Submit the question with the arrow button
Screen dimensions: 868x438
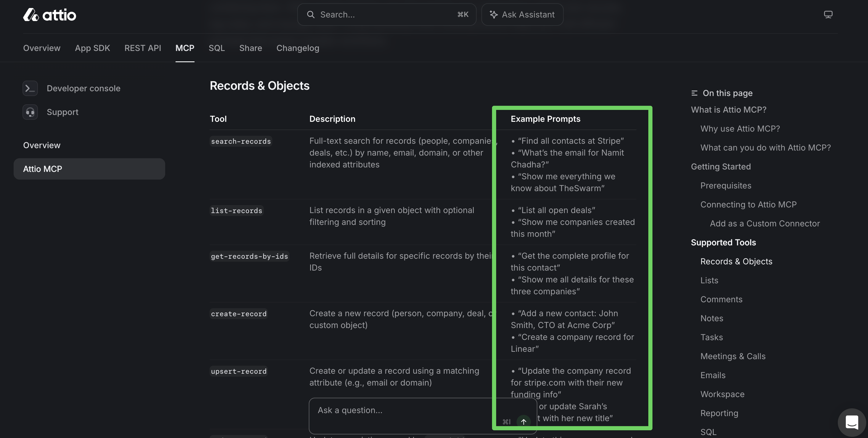[x=524, y=421]
